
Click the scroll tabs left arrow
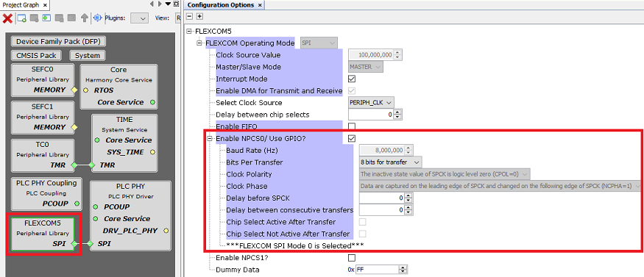tap(152, 4)
